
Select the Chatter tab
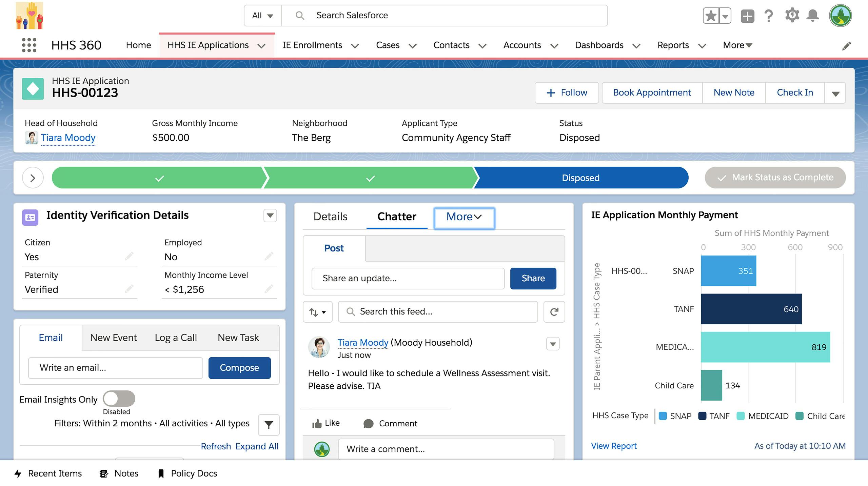point(396,216)
